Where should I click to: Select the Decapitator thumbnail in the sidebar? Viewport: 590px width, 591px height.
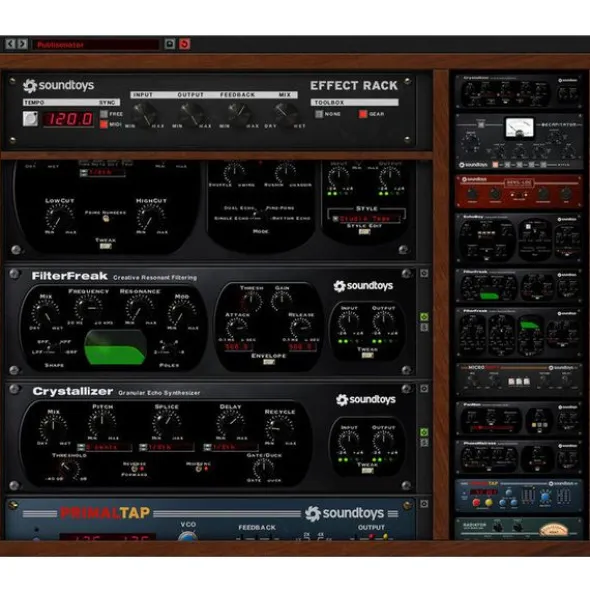pos(519,141)
